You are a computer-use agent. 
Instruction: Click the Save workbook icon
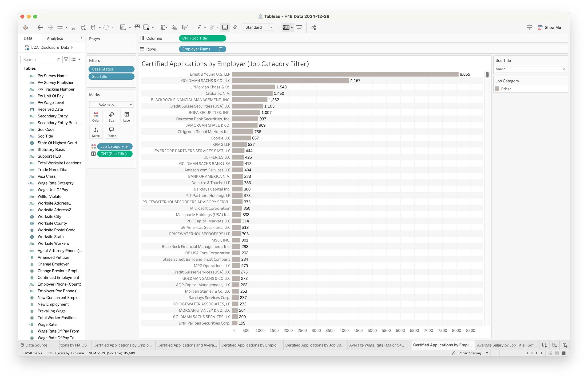73,27
